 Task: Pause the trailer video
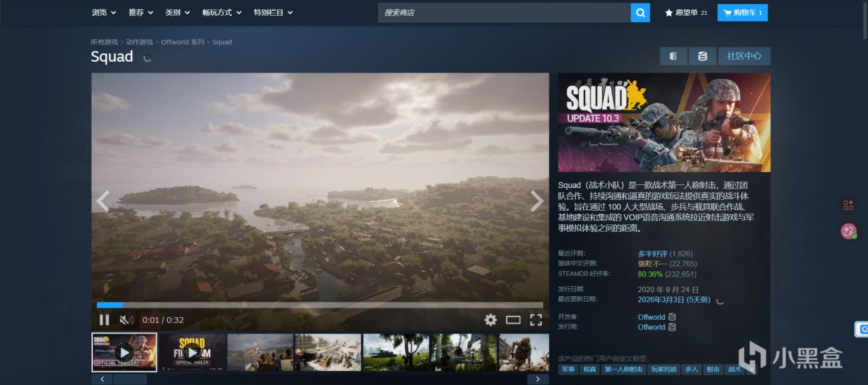[x=104, y=320]
